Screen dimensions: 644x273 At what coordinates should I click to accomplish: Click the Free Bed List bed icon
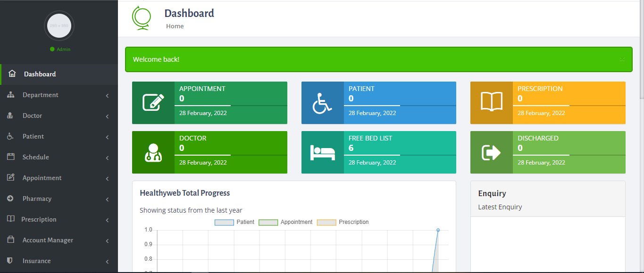322,152
